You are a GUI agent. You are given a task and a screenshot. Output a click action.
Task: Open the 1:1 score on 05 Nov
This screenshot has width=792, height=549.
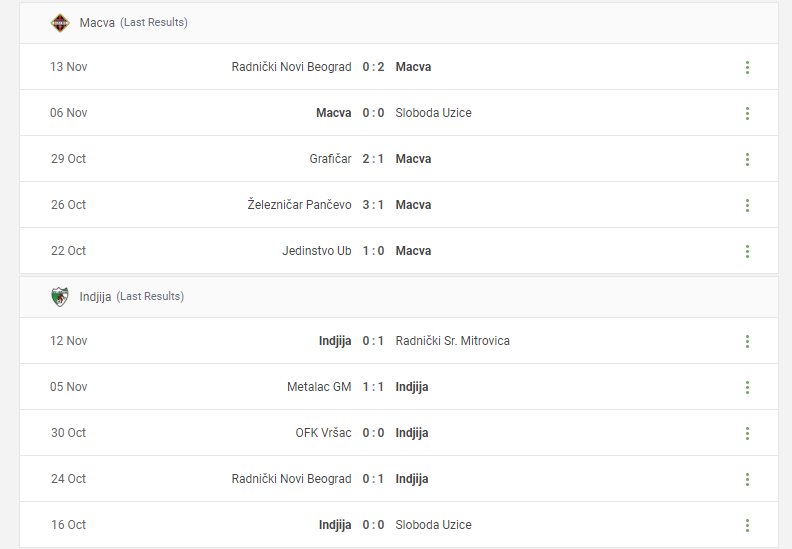pyautogui.click(x=373, y=387)
